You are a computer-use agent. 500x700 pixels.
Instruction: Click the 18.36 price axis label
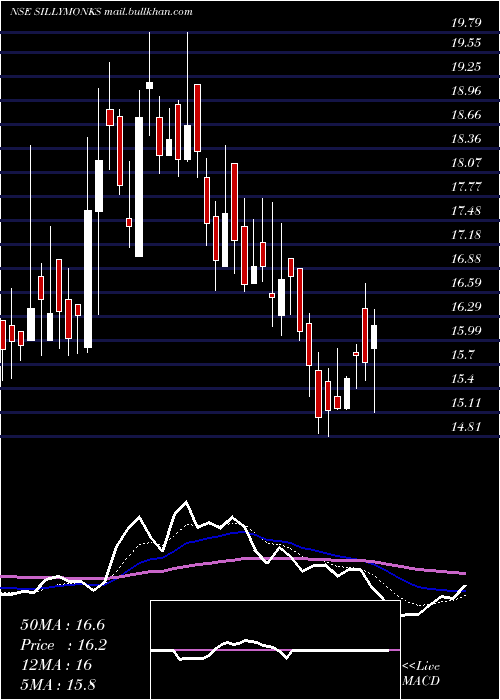pyautogui.click(x=466, y=139)
